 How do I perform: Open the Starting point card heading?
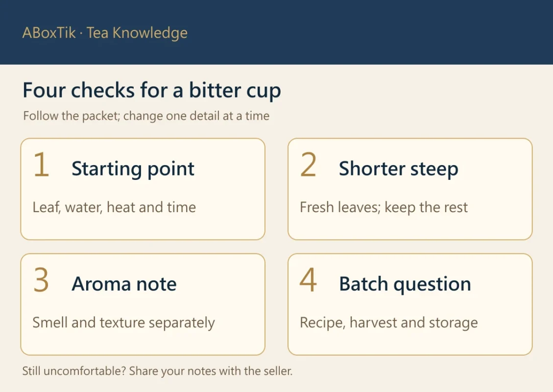point(133,169)
